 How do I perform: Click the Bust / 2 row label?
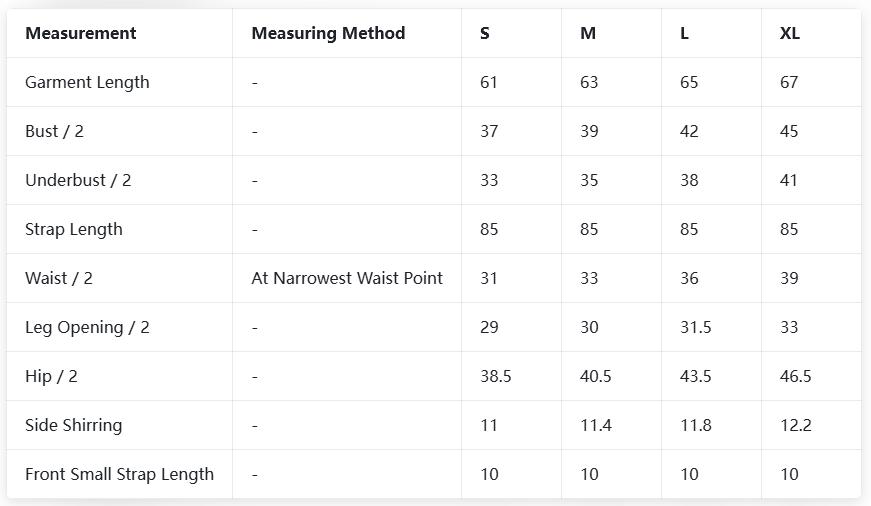click(54, 131)
